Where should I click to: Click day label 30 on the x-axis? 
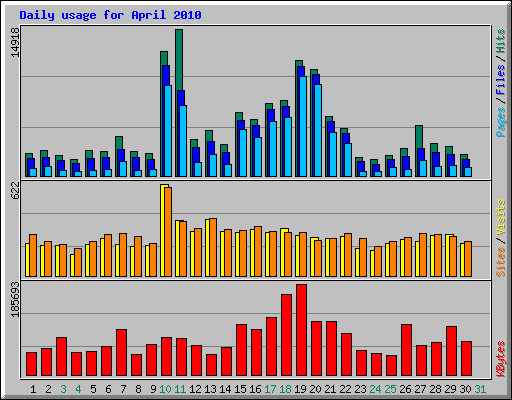pos(465,389)
